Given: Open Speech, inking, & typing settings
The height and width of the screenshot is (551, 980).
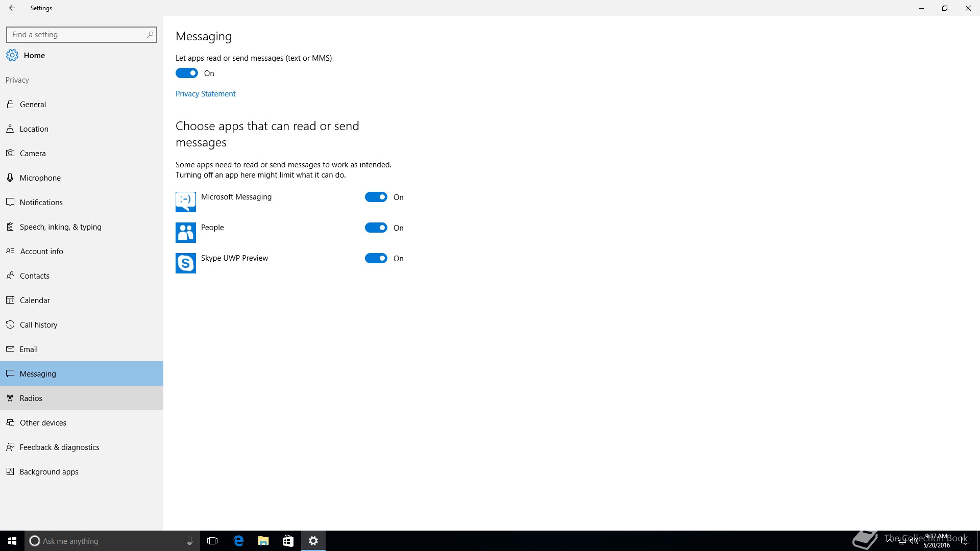Looking at the screenshot, I should click(82, 227).
